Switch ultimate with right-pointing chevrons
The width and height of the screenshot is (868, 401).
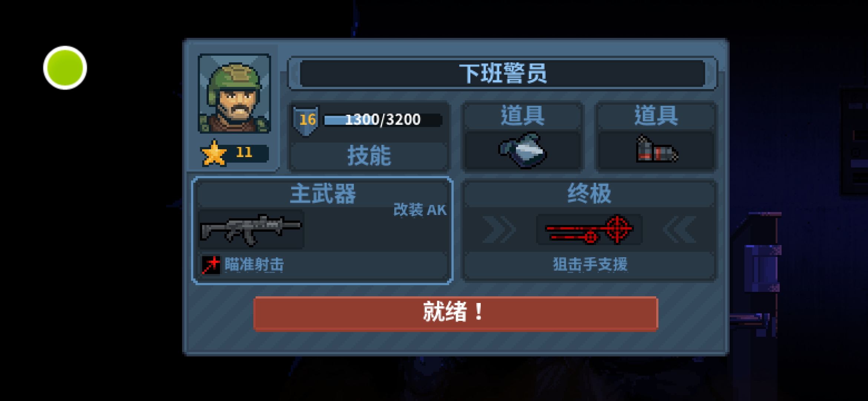point(499,230)
